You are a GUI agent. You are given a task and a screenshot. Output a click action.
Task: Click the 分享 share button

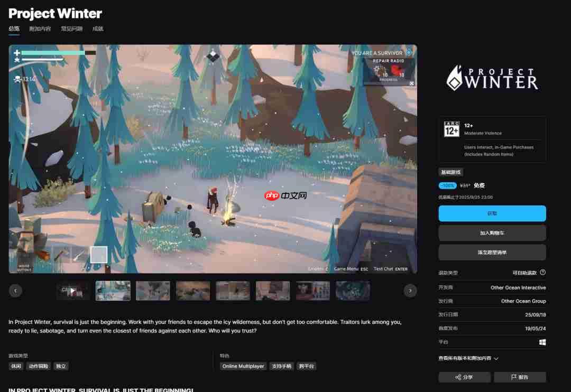click(464, 377)
